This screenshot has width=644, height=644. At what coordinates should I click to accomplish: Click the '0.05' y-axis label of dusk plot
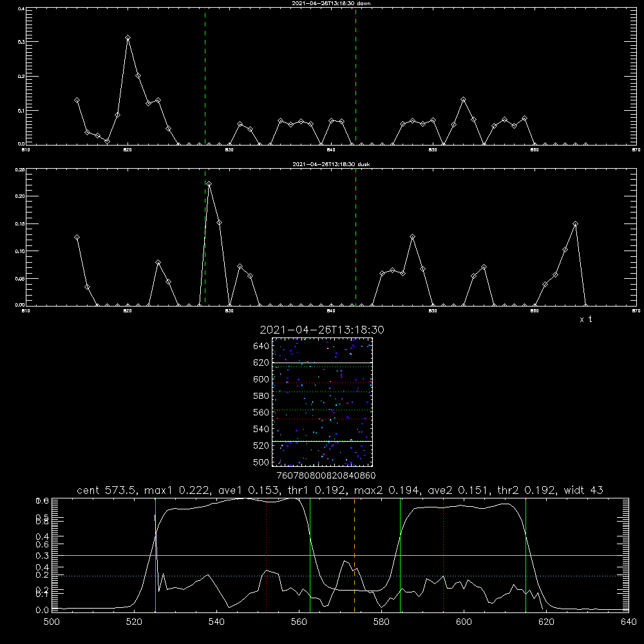click(x=20, y=279)
